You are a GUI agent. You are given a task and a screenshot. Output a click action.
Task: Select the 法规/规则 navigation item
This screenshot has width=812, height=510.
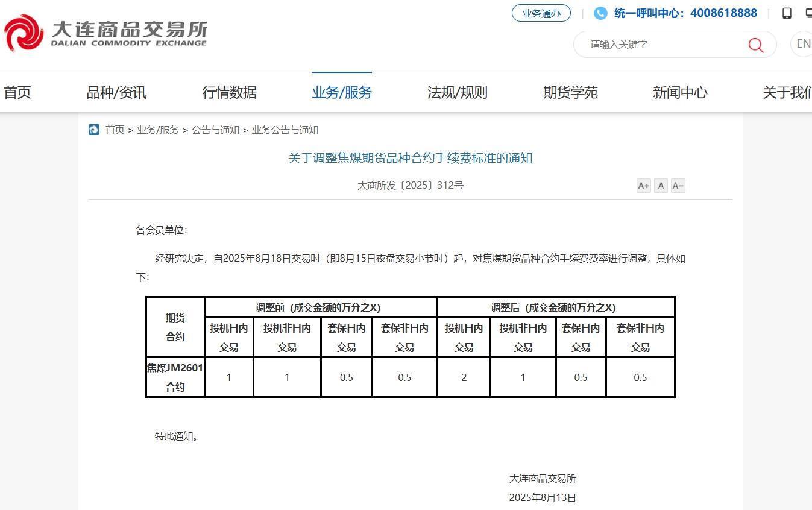[x=457, y=92]
